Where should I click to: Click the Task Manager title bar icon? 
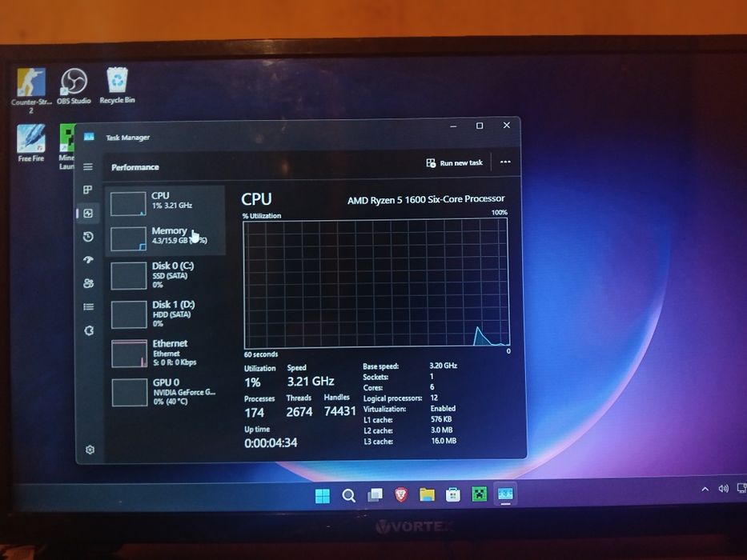[x=89, y=137]
